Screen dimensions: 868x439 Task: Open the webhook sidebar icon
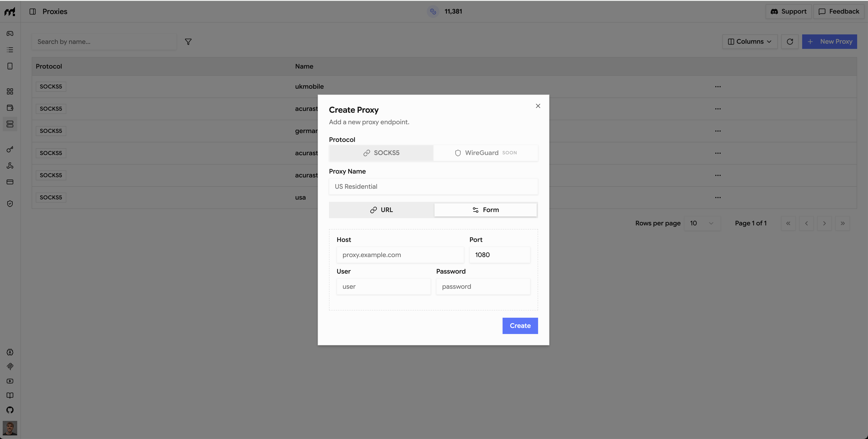point(10,165)
